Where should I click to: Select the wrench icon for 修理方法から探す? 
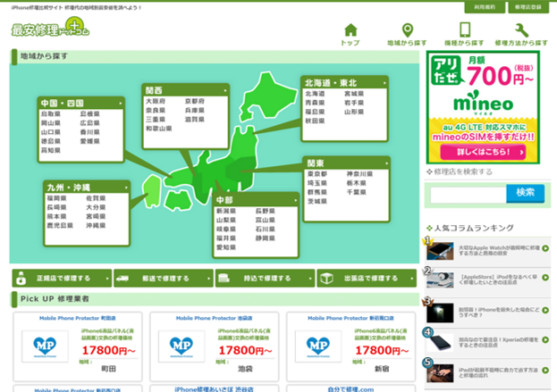(522, 31)
